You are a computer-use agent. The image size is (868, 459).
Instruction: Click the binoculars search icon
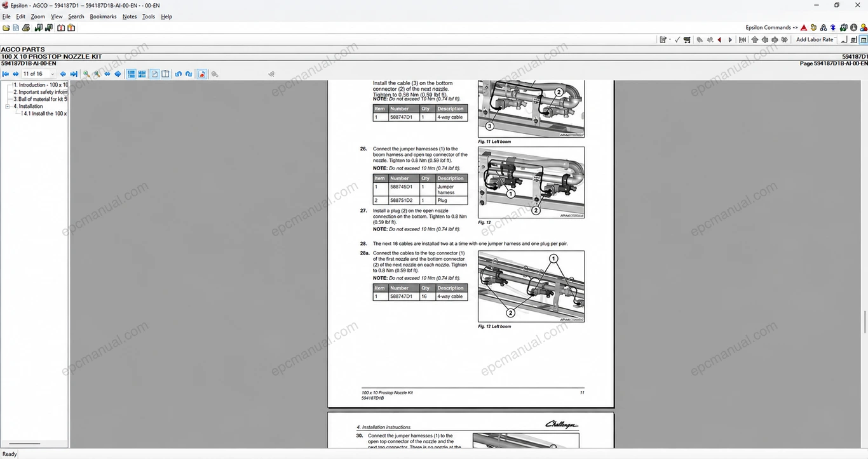pos(823,28)
